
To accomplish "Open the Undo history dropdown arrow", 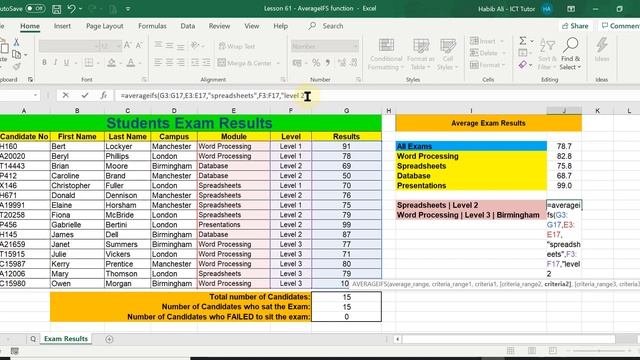I will pyautogui.click(x=80, y=9).
